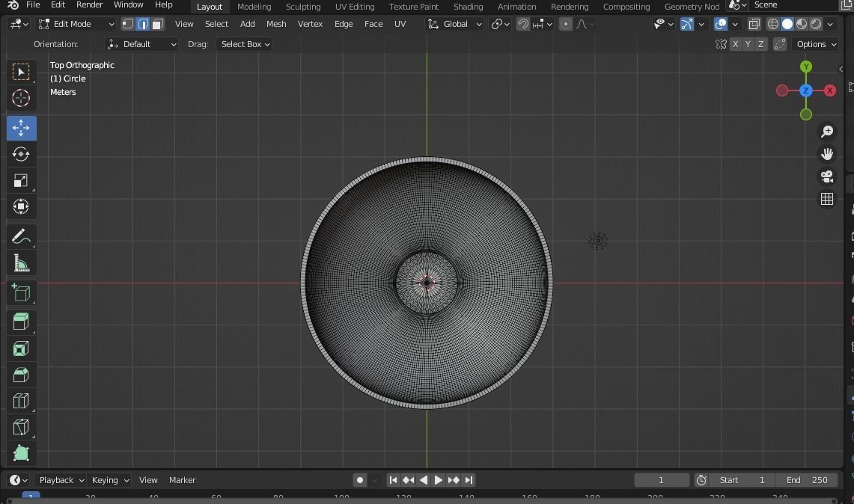854x504 pixels.
Task: Toggle X axis mirror
Action: coord(735,44)
